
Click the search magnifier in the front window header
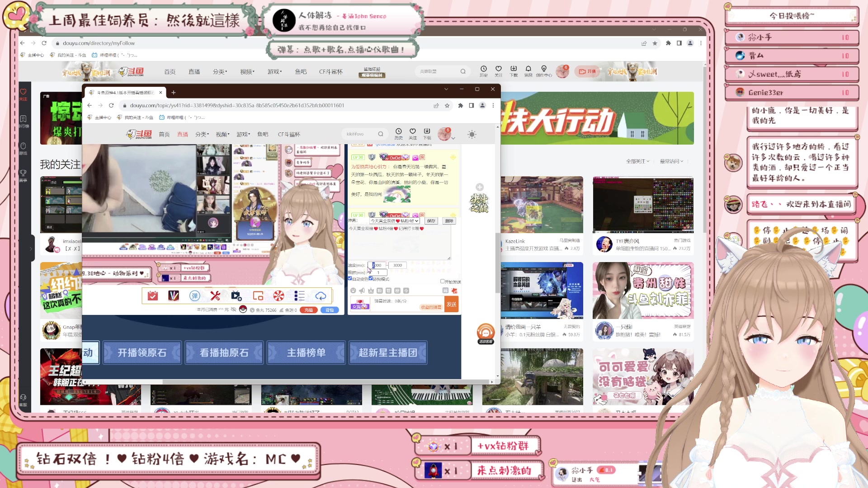coord(381,134)
